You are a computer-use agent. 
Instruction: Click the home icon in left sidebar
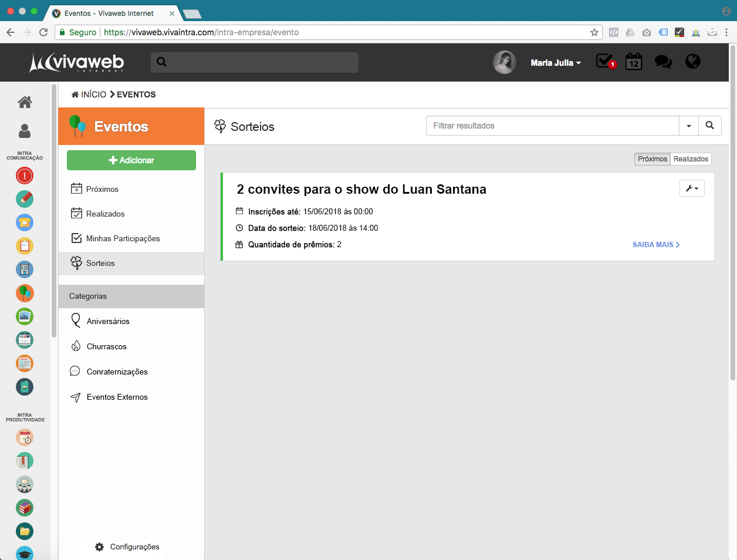[x=25, y=102]
